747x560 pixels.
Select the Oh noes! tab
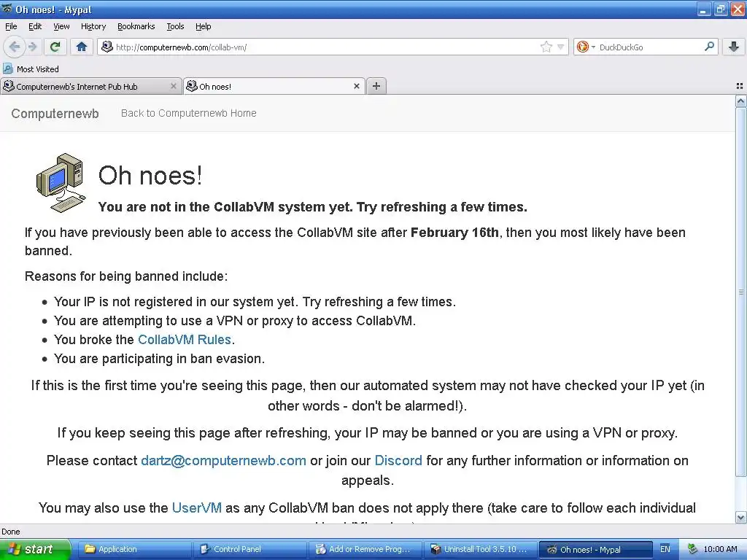click(274, 86)
